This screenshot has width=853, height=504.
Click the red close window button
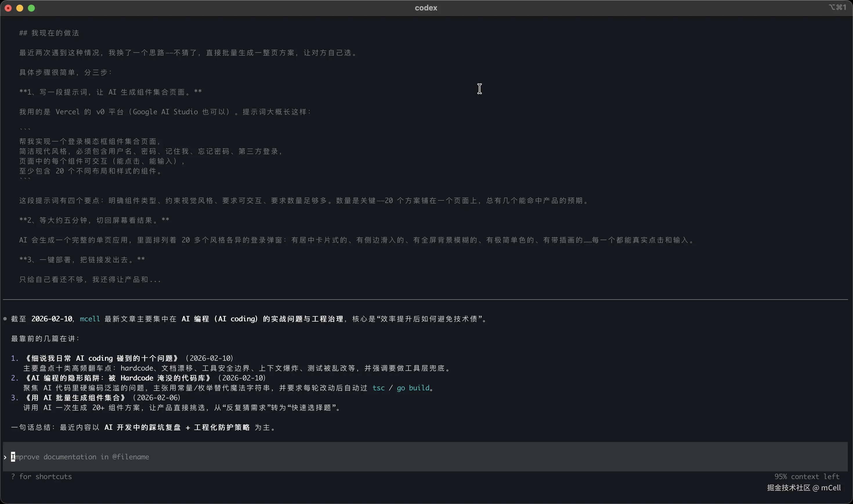8,8
